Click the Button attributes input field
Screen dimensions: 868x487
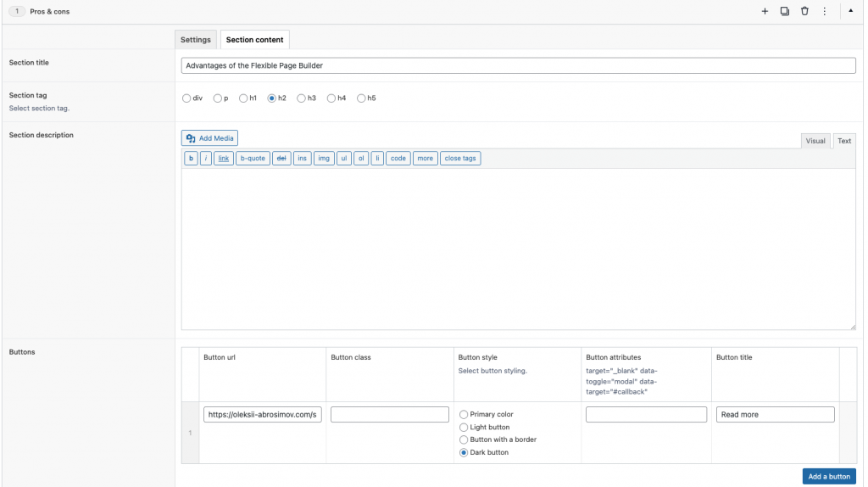tap(646, 414)
